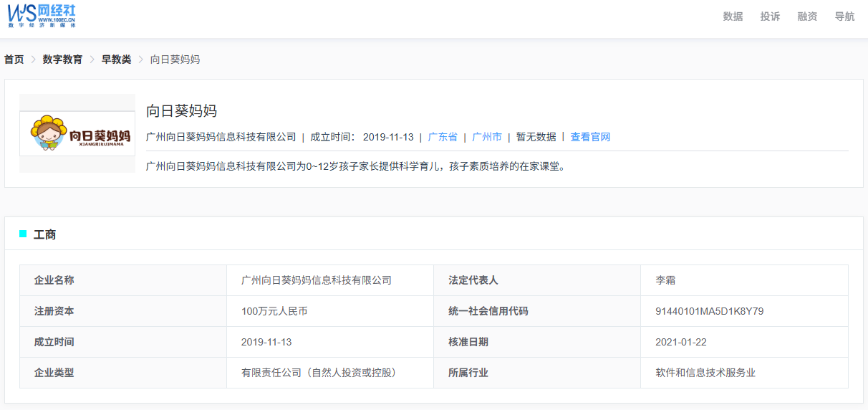Click 向日葵妈妈 breadcrumb text
Screen dimensions: 868x410
pos(175,59)
